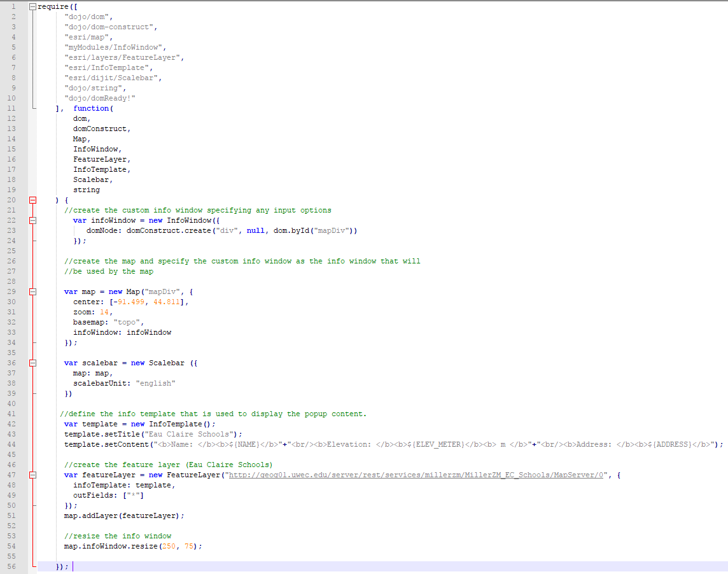Click the "topo" basemap value

click(126, 322)
